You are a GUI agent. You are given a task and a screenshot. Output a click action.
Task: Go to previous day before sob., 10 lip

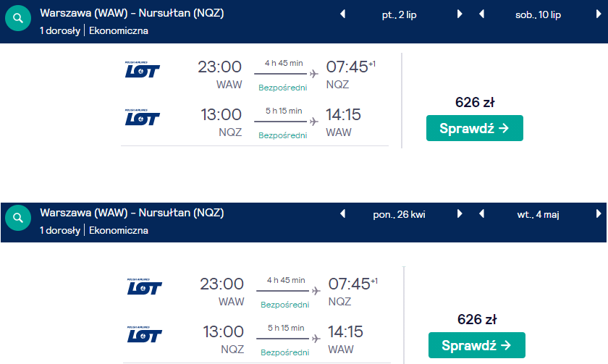pos(481,14)
